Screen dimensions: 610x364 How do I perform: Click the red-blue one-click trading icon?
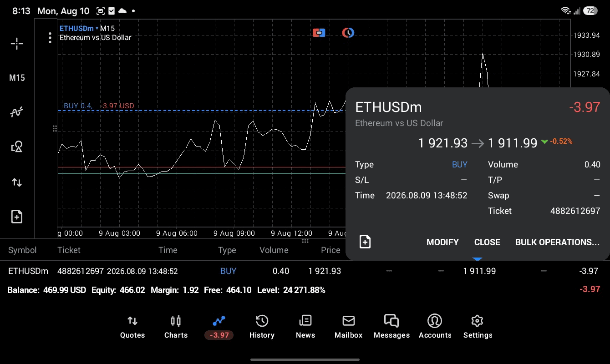[x=319, y=33]
